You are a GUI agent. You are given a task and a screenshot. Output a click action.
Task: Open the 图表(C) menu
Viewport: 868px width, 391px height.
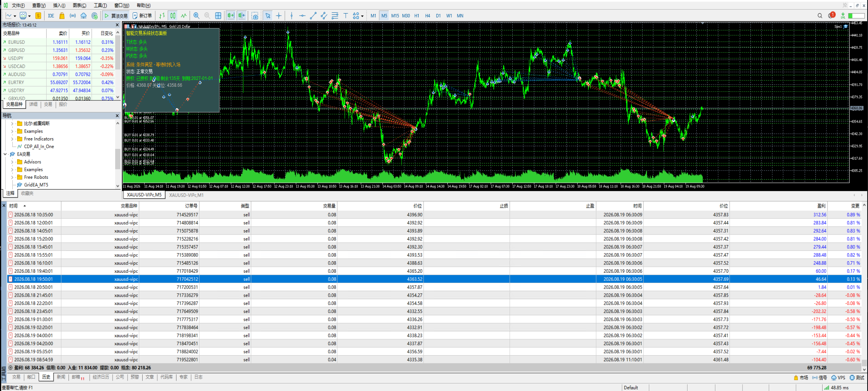click(x=80, y=6)
